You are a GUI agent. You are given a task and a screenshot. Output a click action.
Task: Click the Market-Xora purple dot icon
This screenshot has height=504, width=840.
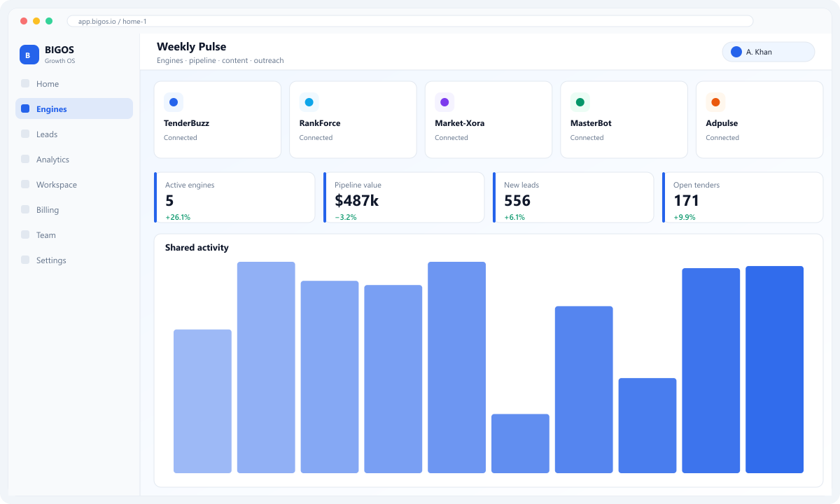coord(444,102)
